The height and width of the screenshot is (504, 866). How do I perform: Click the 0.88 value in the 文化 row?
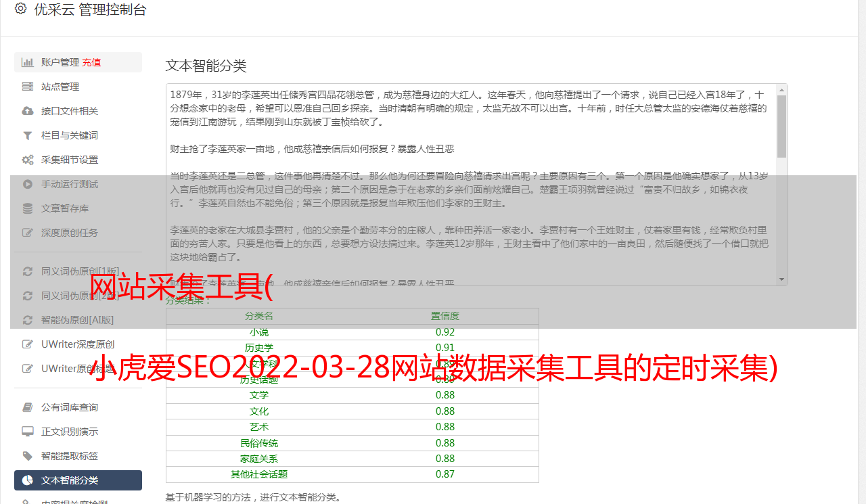(x=445, y=411)
